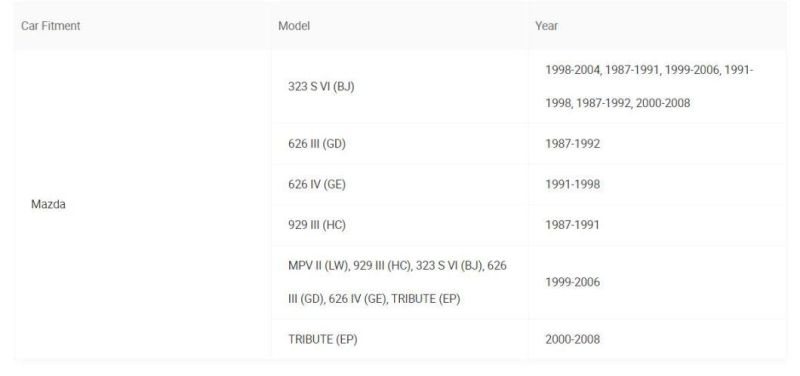Select the standalone TRIBUTE (EP) model cell
This screenshot has width=800, height=376.
(399, 339)
